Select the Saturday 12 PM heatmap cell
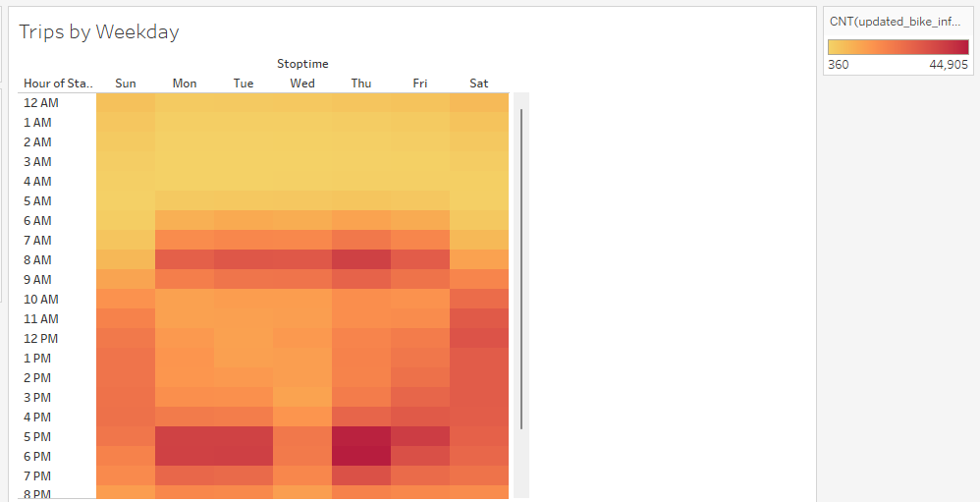The image size is (980, 502). (x=479, y=338)
